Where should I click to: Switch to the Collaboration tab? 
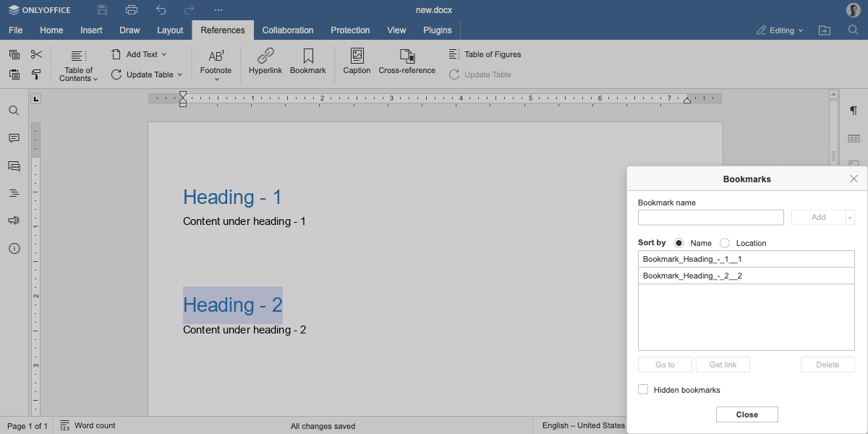(x=288, y=30)
